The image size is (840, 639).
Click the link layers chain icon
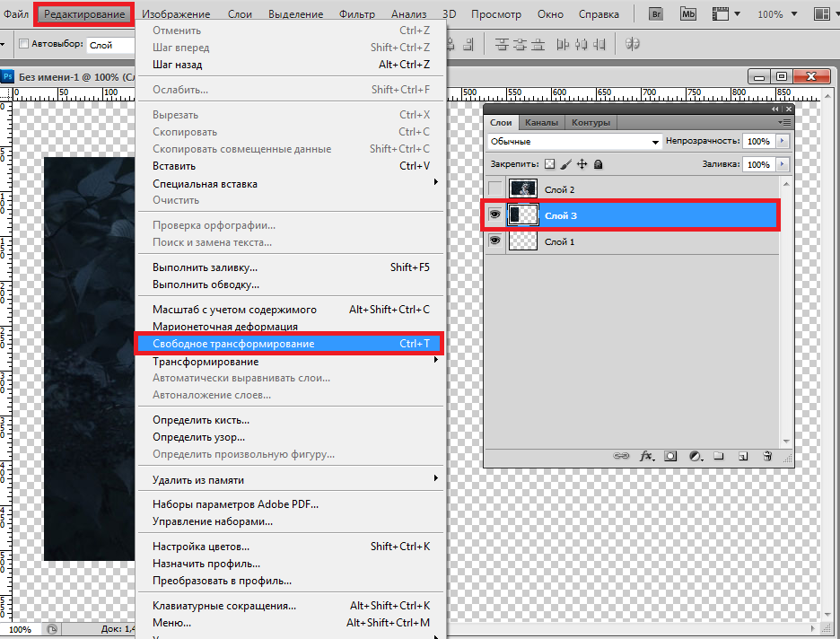coord(621,456)
